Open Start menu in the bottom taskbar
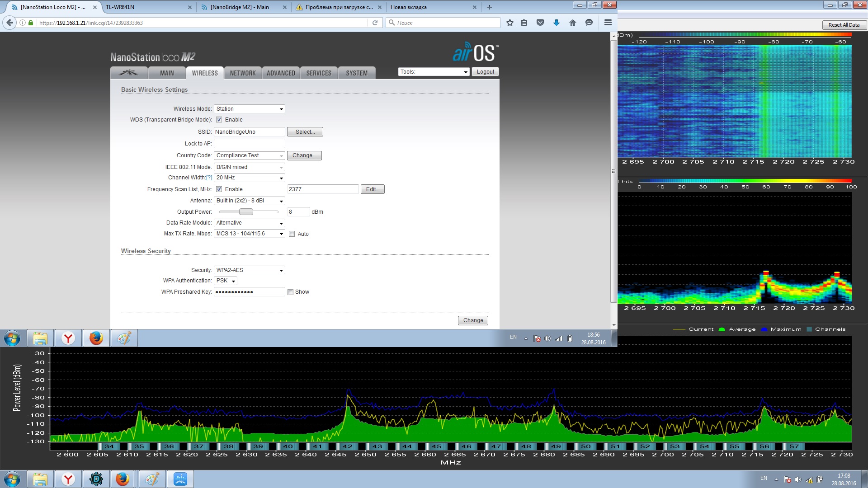This screenshot has height=488, width=868. pyautogui.click(x=12, y=479)
